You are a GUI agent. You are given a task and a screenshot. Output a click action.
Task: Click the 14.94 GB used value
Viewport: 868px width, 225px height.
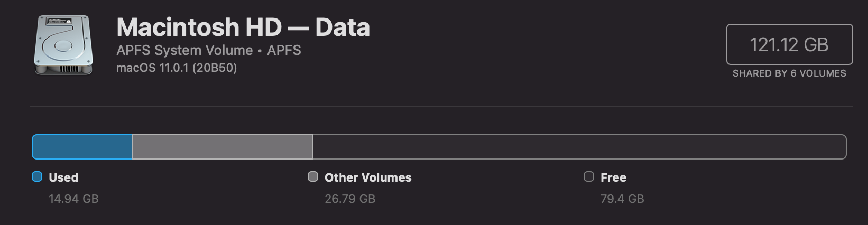73,199
